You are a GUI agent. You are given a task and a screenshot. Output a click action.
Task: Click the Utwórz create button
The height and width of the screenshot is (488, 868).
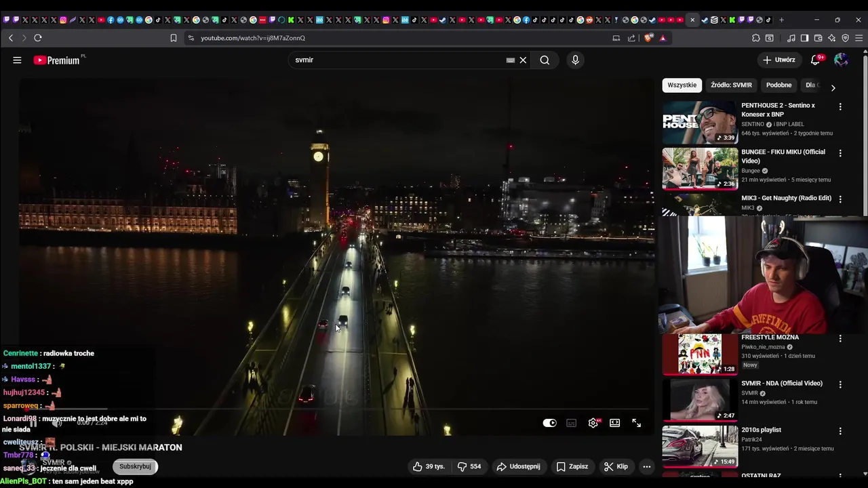[x=778, y=60]
